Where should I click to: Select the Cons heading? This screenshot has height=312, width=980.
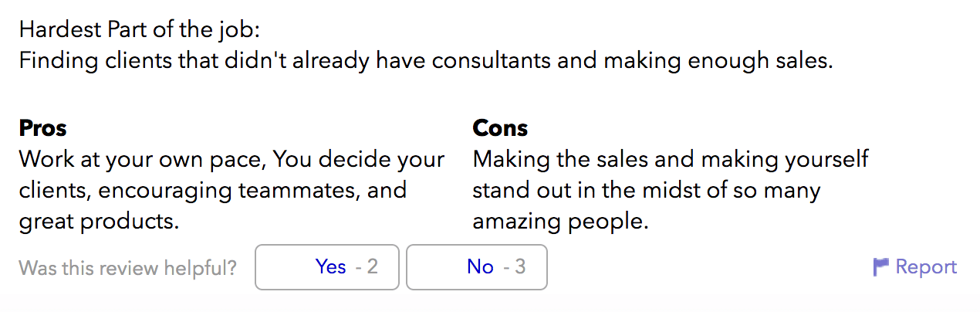[x=500, y=127]
